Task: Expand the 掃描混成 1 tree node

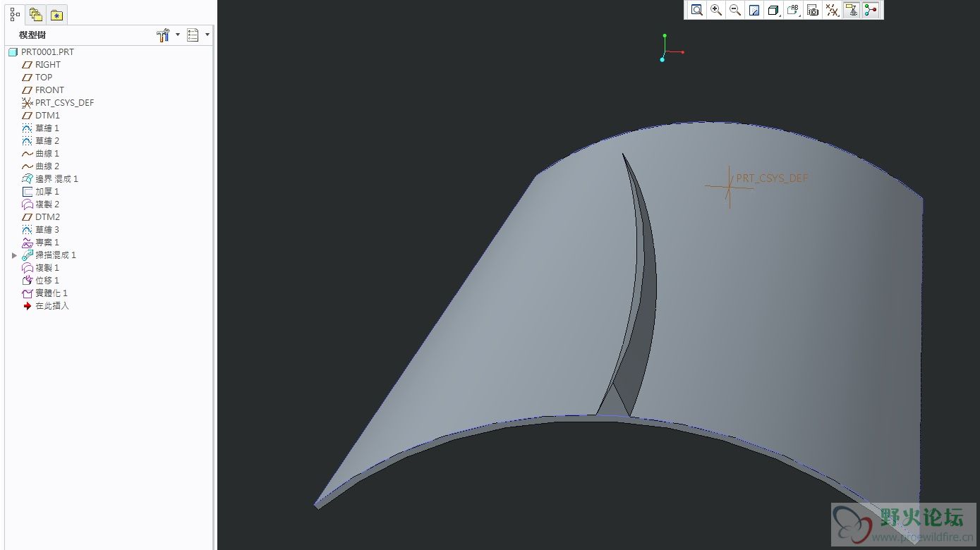Action: click(14, 255)
